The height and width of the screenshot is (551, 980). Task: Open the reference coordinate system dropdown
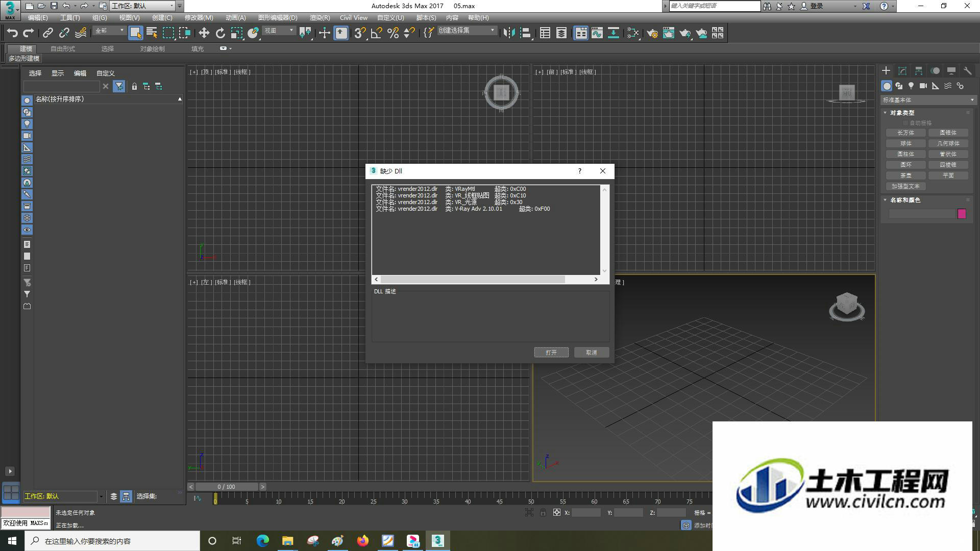(x=279, y=31)
